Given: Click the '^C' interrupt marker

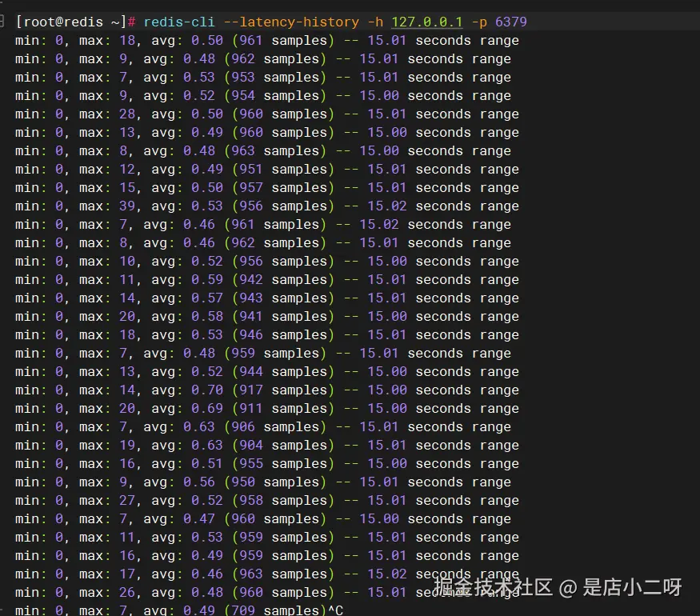Looking at the screenshot, I should coord(336,610).
